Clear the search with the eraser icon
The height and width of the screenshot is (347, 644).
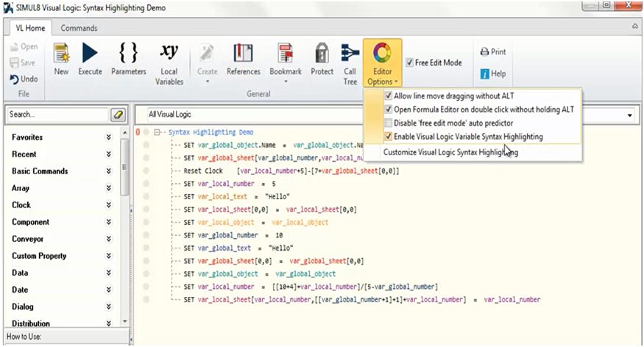click(118, 115)
